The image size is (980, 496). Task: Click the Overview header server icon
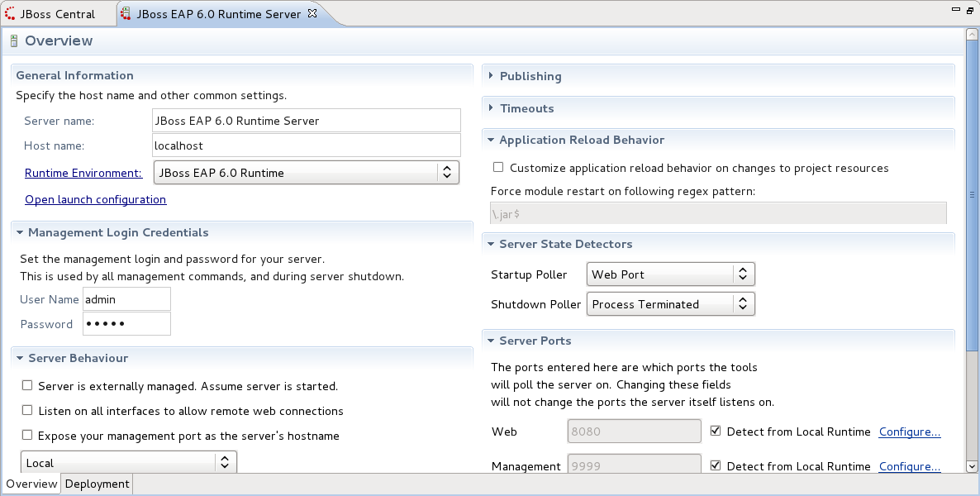(x=14, y=41)
